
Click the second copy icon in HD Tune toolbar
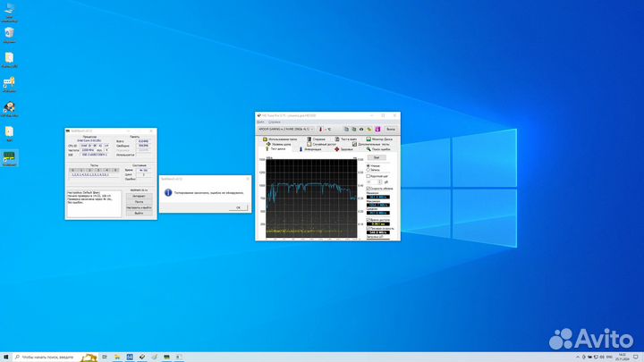coord(353,130)
